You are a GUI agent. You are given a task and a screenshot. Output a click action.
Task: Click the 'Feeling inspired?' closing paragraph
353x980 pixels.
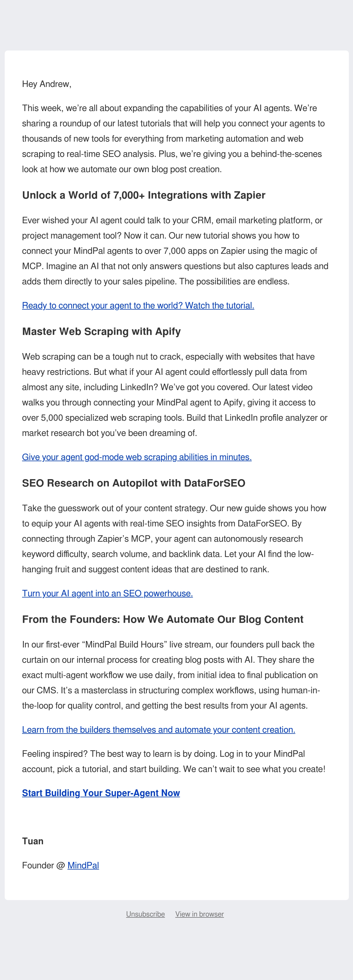tap(174, 761)
